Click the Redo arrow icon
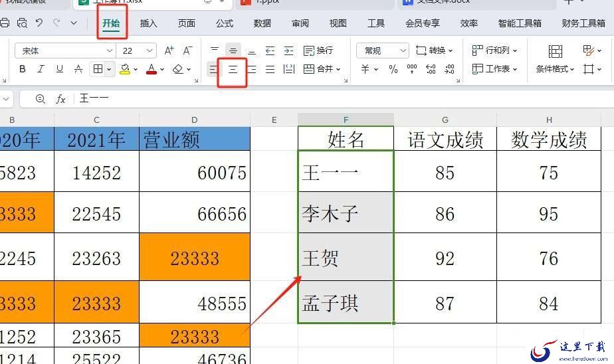The height and width of the screenshot is (364, 614). click(56, 23)
